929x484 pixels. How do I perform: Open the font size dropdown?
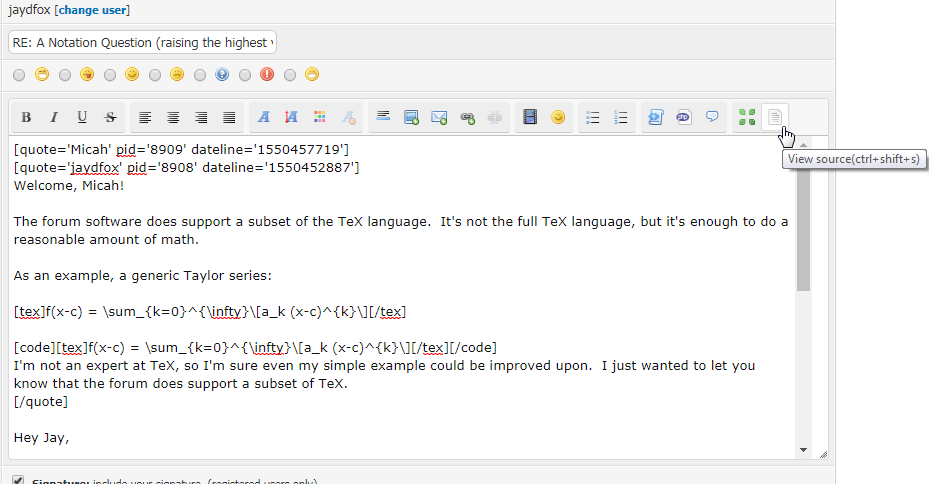[292, 117]
